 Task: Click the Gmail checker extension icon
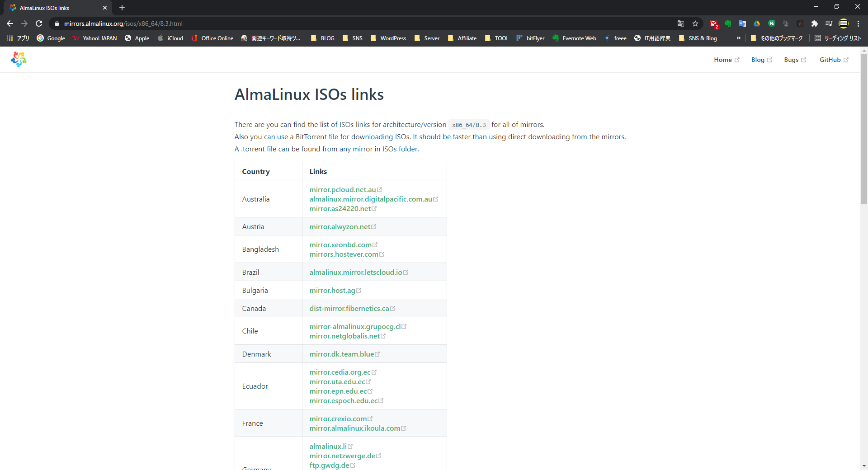click(713, 23)
